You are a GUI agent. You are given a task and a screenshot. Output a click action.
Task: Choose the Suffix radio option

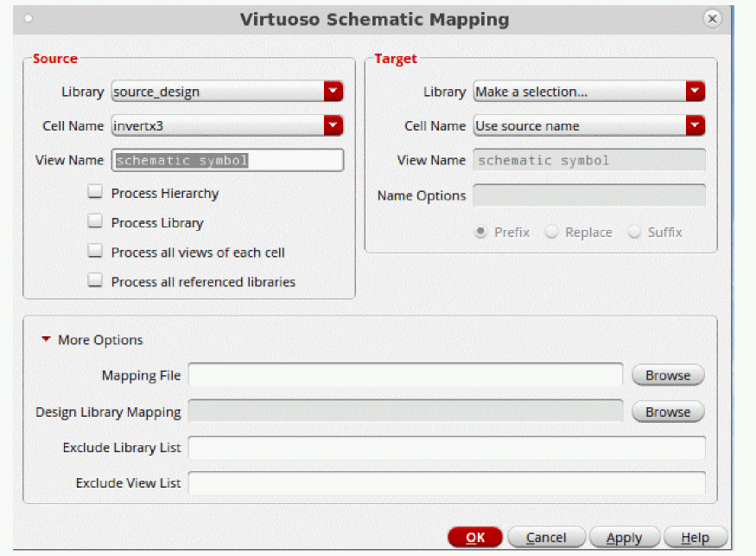(x=634, y=232)
